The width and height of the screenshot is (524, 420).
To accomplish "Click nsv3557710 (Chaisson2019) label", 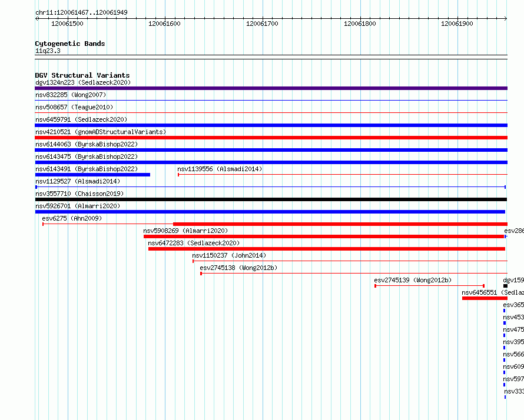I will click(x=79, y=194).
